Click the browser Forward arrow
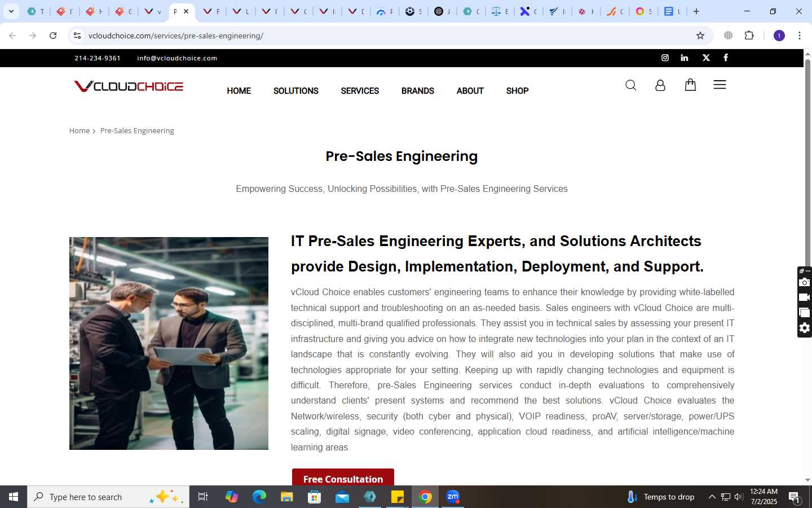This screenshot has width=812, height=508. 33,36
